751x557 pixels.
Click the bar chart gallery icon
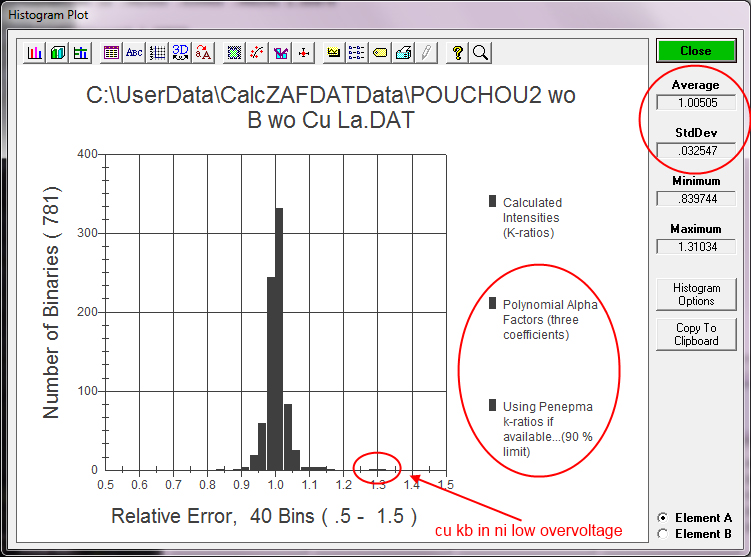[35, 52]
